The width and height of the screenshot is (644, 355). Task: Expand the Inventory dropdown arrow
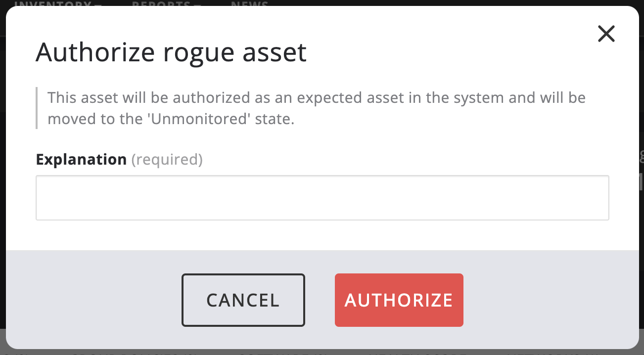99,4
